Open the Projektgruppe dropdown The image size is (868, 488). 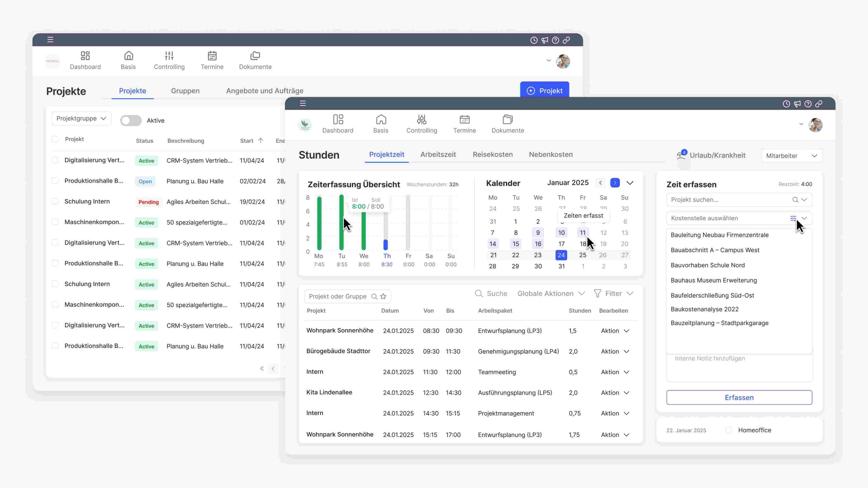point(81,118)
